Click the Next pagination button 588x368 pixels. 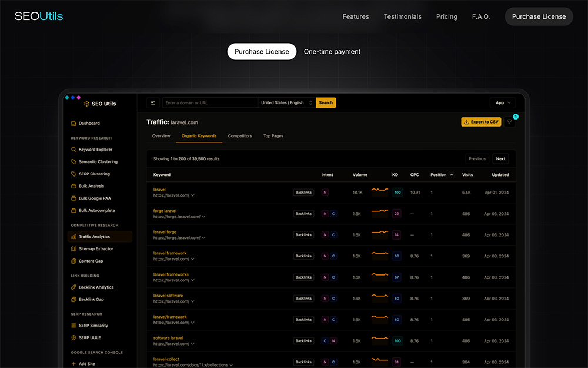click(x=500, y=158)
